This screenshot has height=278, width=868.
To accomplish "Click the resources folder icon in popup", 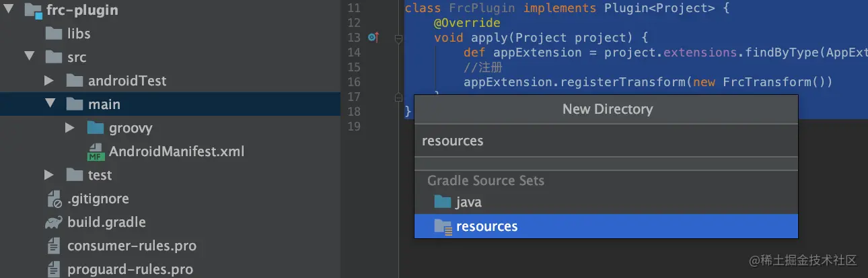I will pyautogui.click(x=443, y=226).
